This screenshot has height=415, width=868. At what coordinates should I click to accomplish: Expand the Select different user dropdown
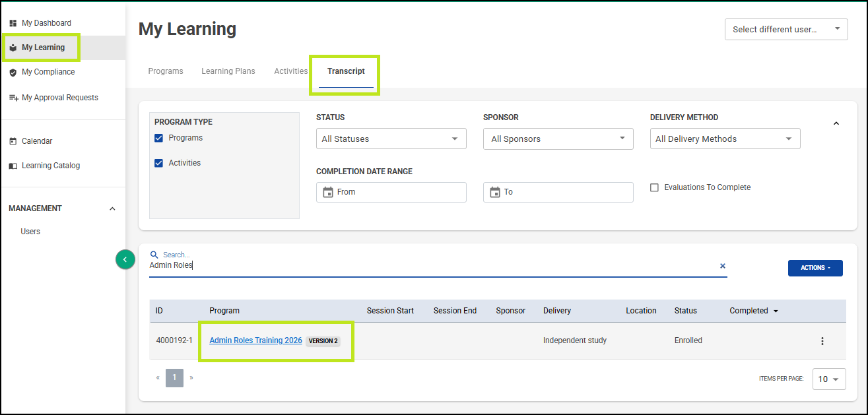(785, 29)
